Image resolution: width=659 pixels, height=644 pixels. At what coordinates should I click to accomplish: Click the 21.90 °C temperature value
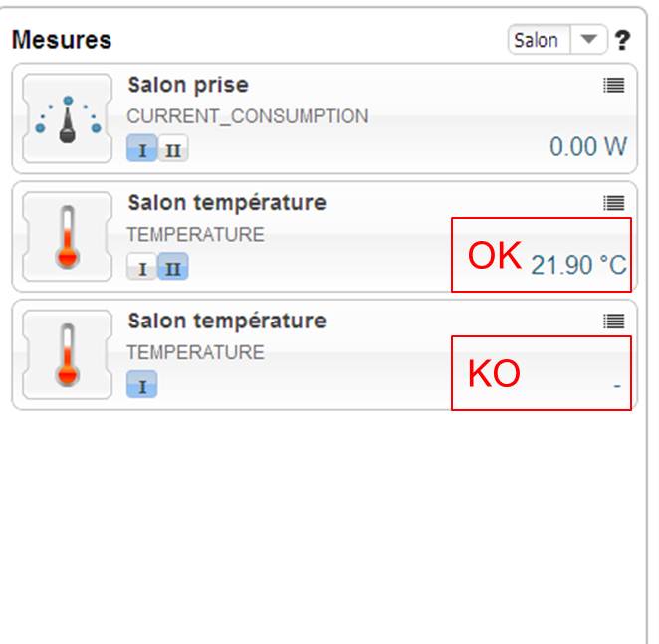click(578, 265)
